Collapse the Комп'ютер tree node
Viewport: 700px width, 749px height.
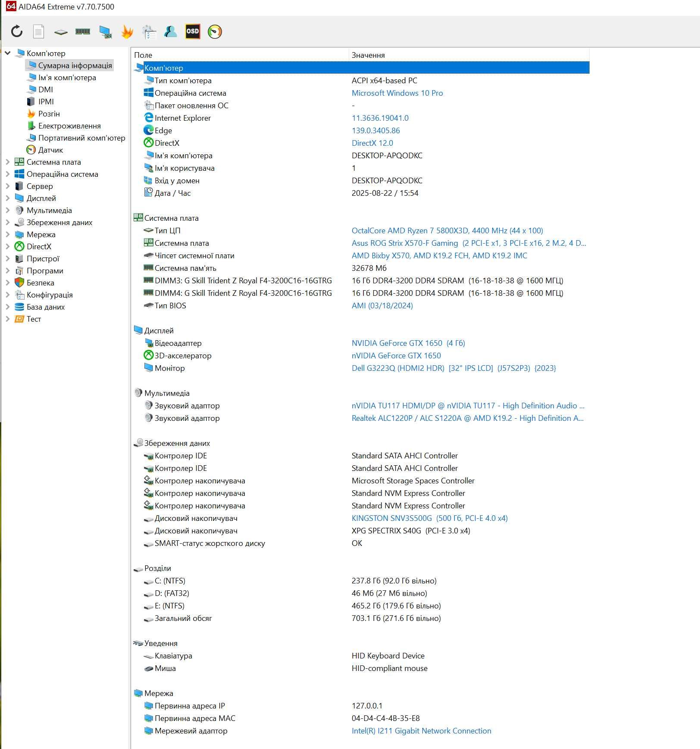pyautogui.click(x=7, y=53)
